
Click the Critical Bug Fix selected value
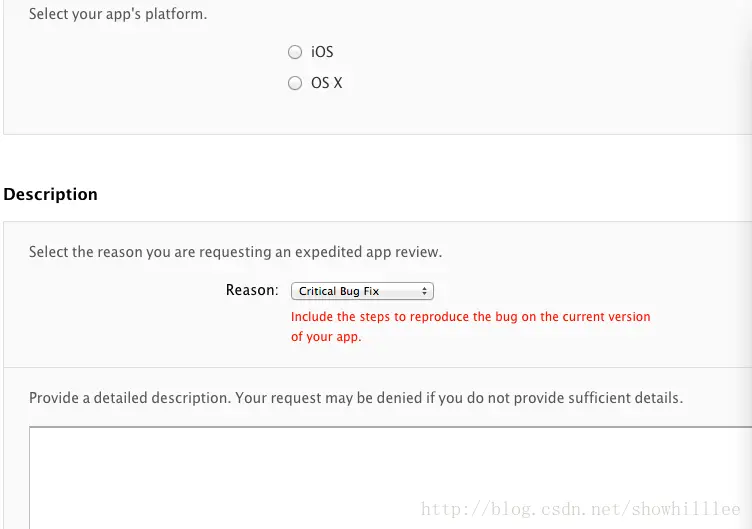pos(339,291)
